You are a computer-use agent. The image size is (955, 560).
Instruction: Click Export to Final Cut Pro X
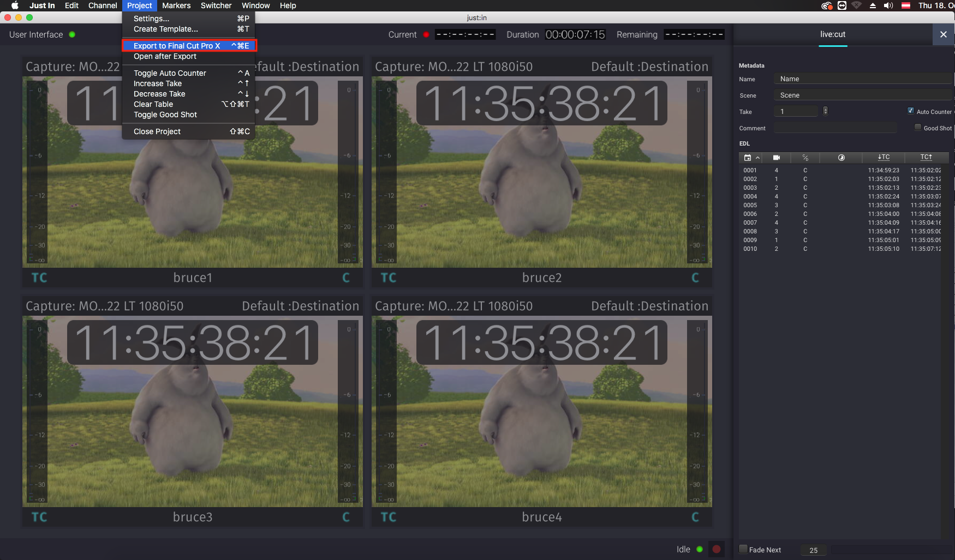189,46
